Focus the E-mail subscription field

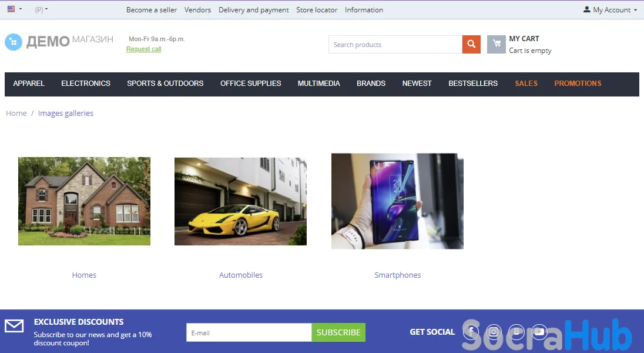click(x=249, y=332)
